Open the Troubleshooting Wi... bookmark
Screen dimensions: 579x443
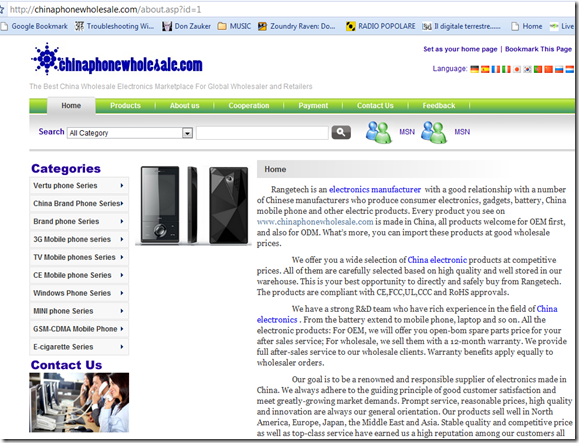pyautogui.click(x=114, y=26)
